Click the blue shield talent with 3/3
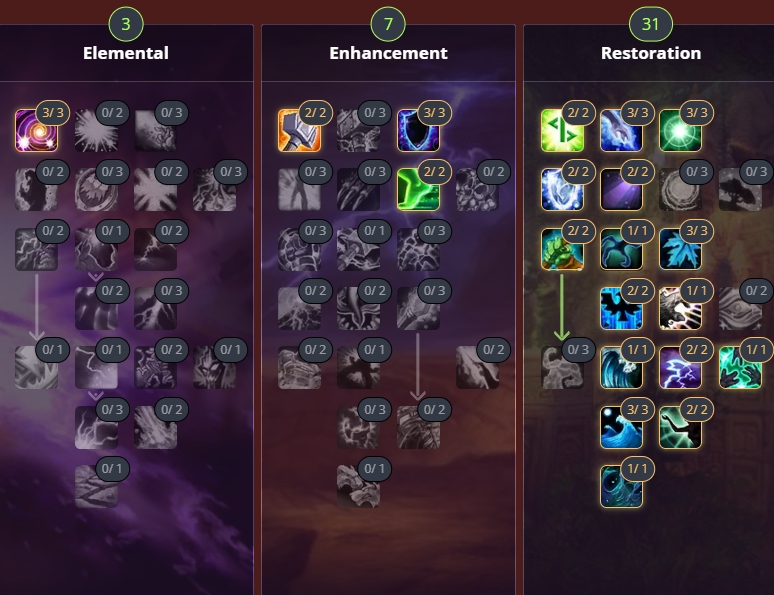The height and width of the screenshot is (595, 774). (418, 130)
